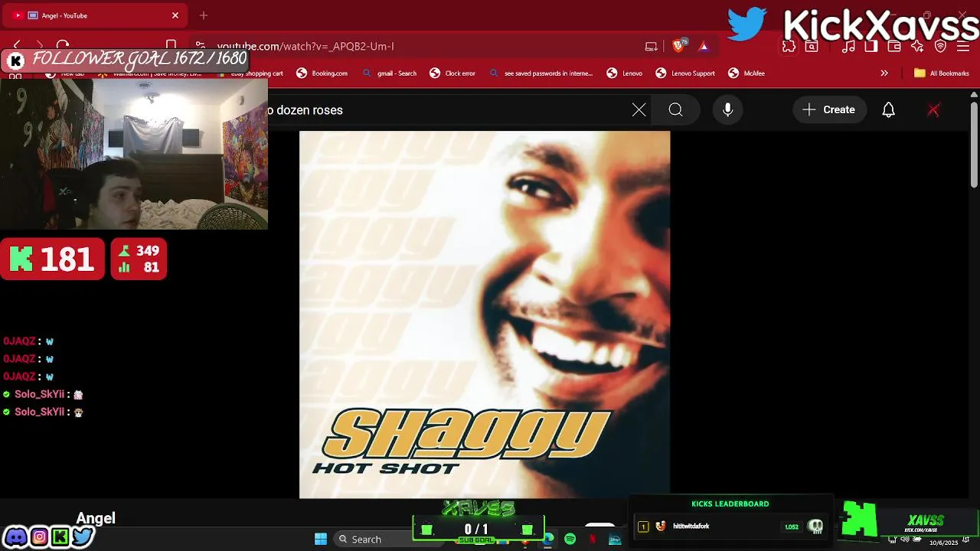Open the "gmail - Search" bookmark
Viewport: 980px width, 551px height.
click(x=389, y=73)
